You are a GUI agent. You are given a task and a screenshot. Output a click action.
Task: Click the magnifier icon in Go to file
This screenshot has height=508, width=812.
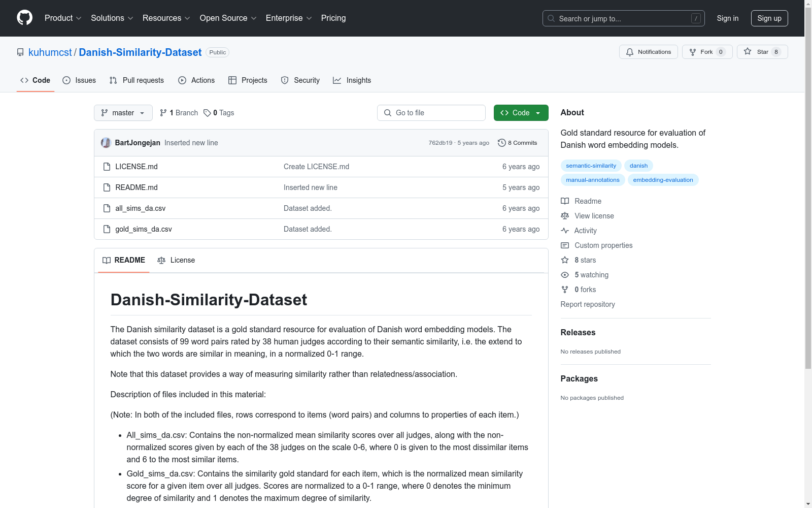click(388, 113)
